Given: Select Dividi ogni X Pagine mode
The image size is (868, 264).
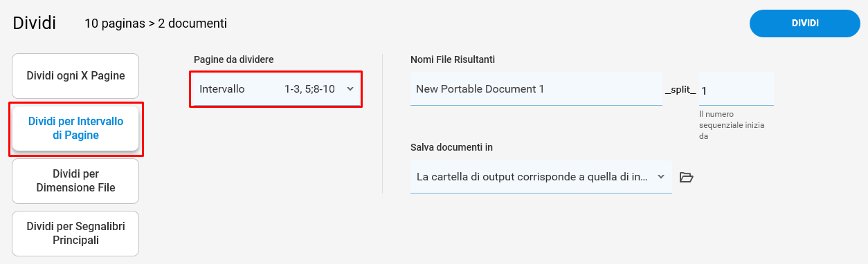Looking at the screenshot, I should (x=75, y=76).
